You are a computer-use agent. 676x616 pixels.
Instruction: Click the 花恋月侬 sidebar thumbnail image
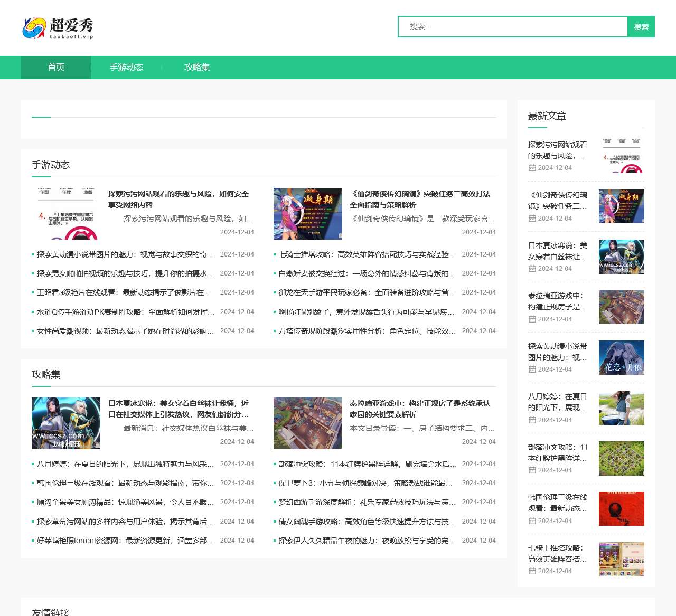[622, 357]
